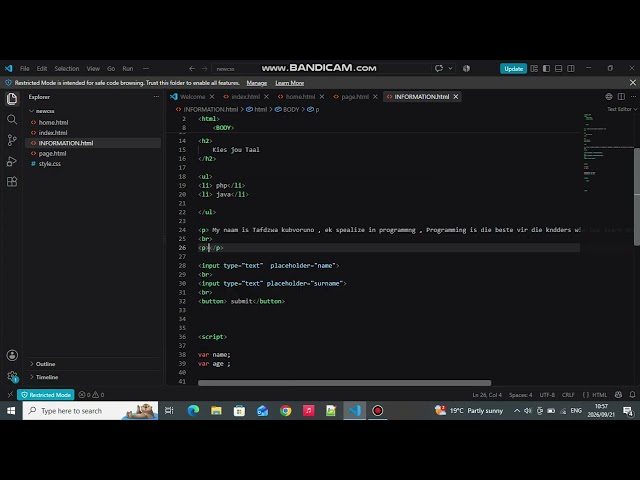Open the remote window indicator in status bar
This screenshot has height=480, width=640.
point(10,395)
